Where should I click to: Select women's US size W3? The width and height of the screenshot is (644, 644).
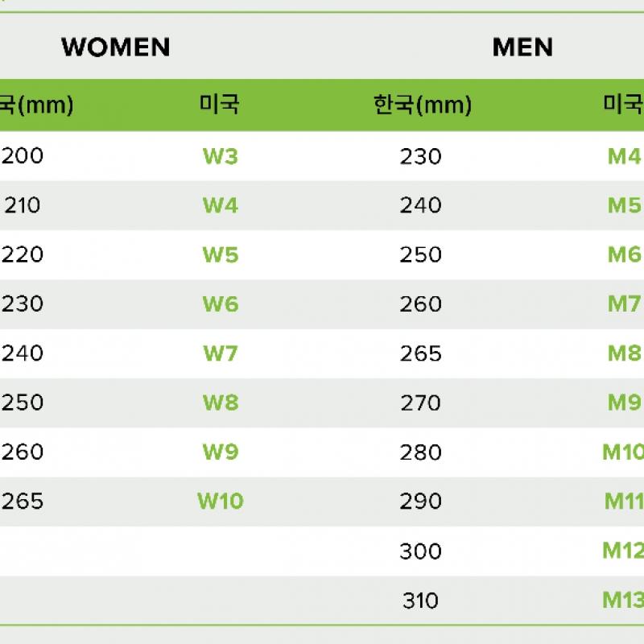pos(220,155)
